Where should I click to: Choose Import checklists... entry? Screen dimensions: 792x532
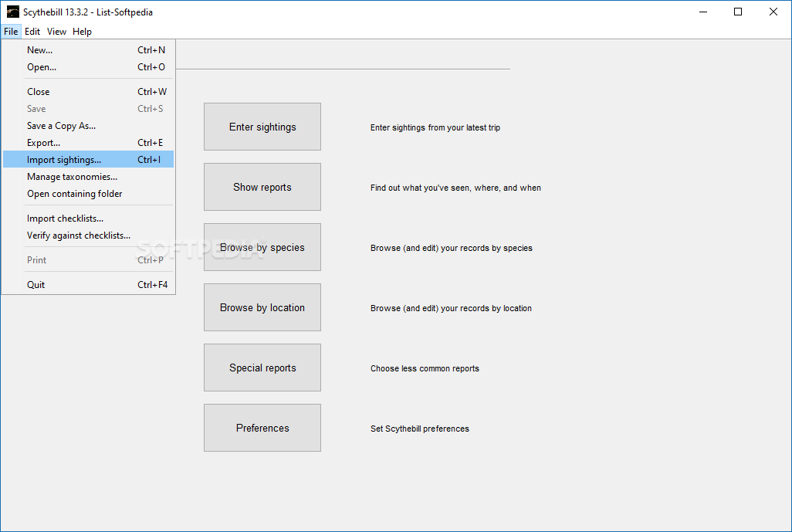(89, 219)
